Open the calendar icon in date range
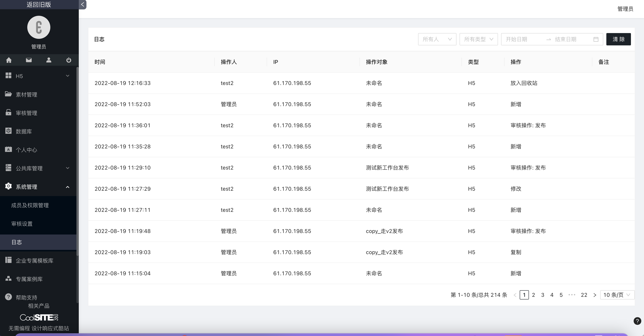The height and width of the screenshot is (336, 644). [596, 39]
